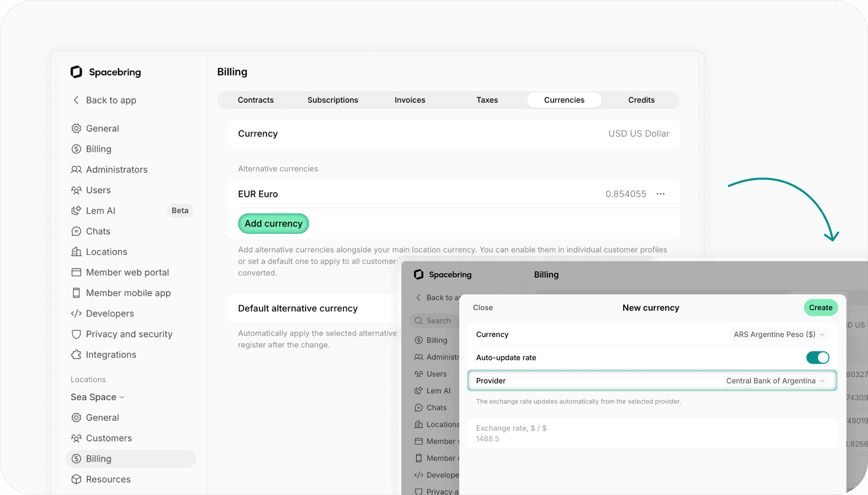The width and height of the screenshot is (868, 495).
Task: Click the Search field in overlay sidebar
Action: pyautogui.click(x=435, y=321)
